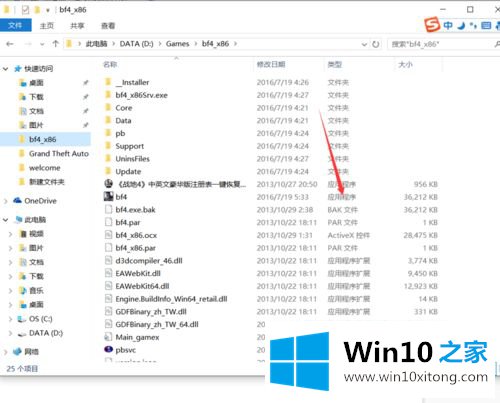Switch to the 主页 ribbon tab
This screenshot has width=500, height=403.
point(47,26)
